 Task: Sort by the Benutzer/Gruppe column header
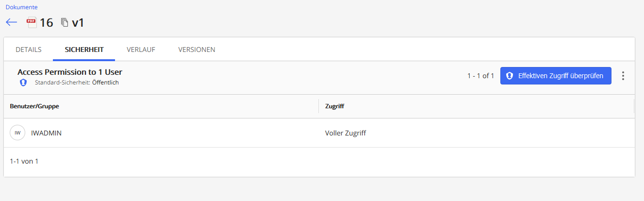34,106
